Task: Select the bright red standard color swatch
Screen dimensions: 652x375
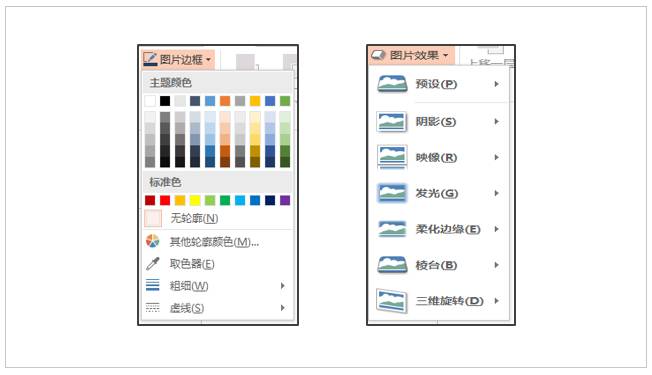Action: (165, 200)
